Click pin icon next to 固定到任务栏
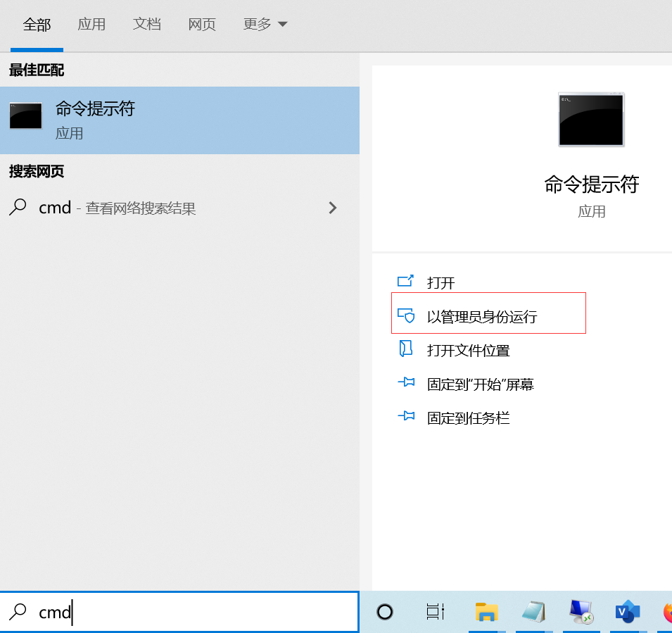 click(x=406, y=415)
